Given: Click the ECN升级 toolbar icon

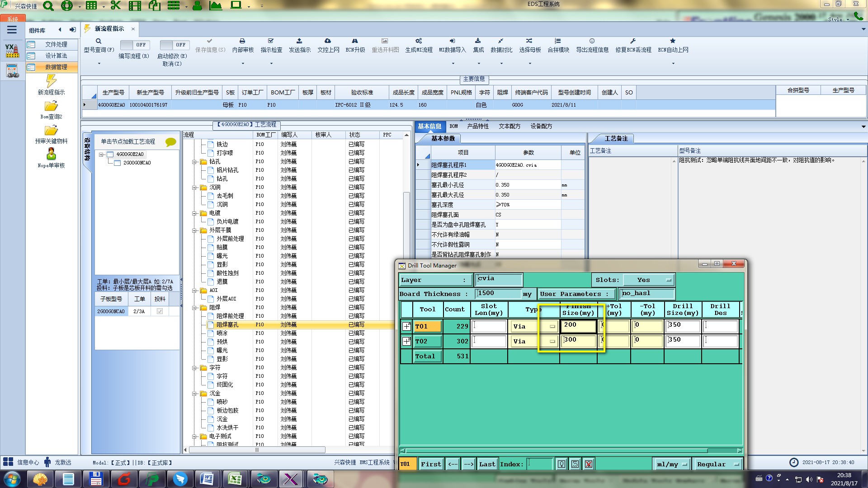Looking at the screenshot, I should click(x=355, y=41).
